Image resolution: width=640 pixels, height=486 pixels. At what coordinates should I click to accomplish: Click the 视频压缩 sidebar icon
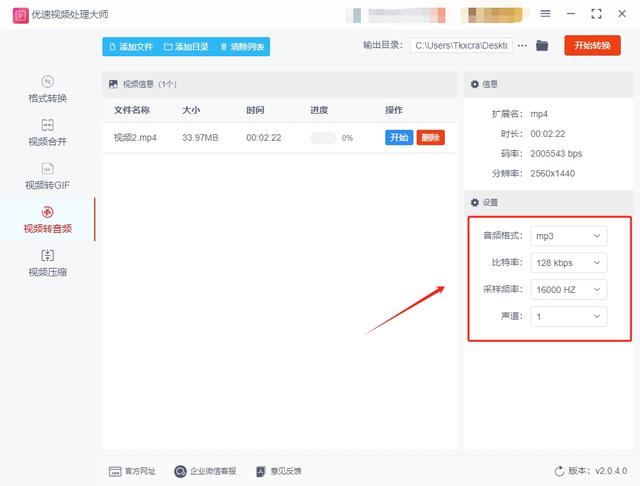(x=47, y=255)
